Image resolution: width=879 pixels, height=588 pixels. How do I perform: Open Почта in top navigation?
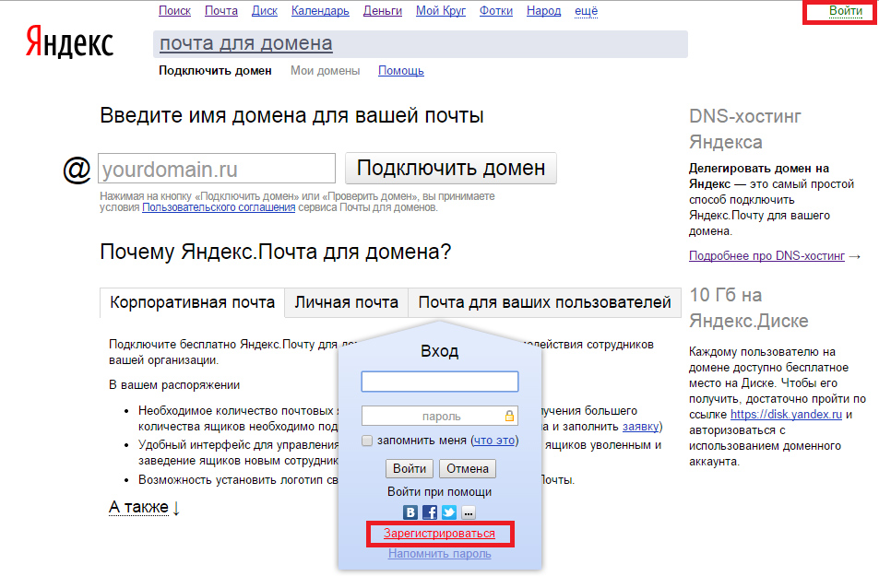220,11
